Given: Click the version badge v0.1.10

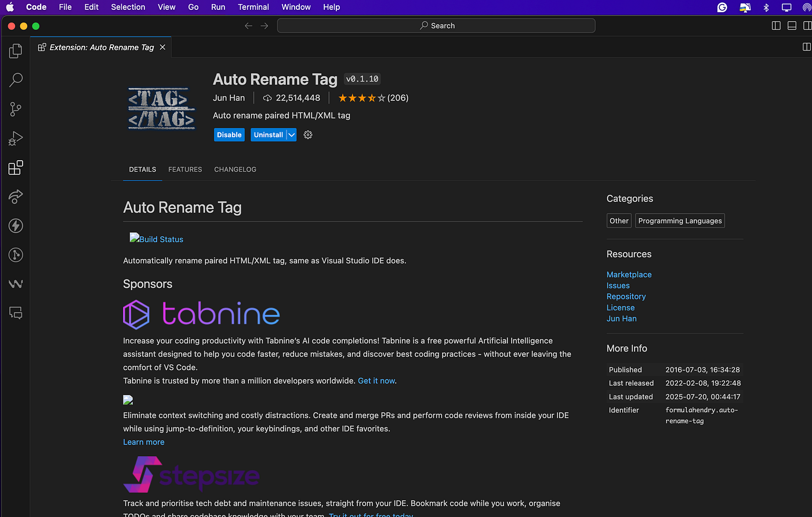Looking at the screenshot, I should pyautogui.click(x=362, y=79).
